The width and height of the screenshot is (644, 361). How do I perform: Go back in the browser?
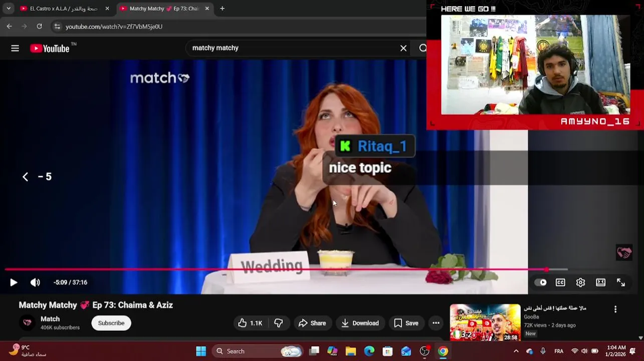click(10, 27)
